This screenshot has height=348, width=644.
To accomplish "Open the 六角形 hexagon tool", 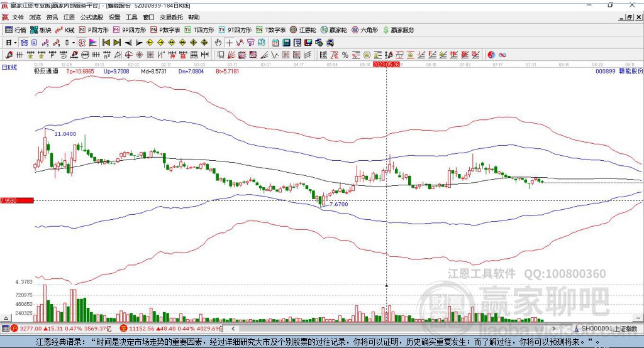I will (x=365, y=30).
